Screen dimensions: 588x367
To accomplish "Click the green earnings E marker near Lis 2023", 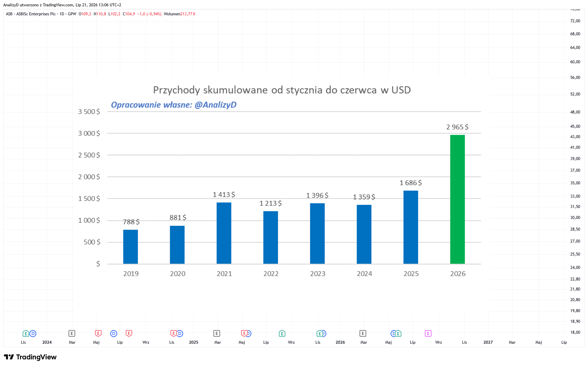I will (26, 333).
